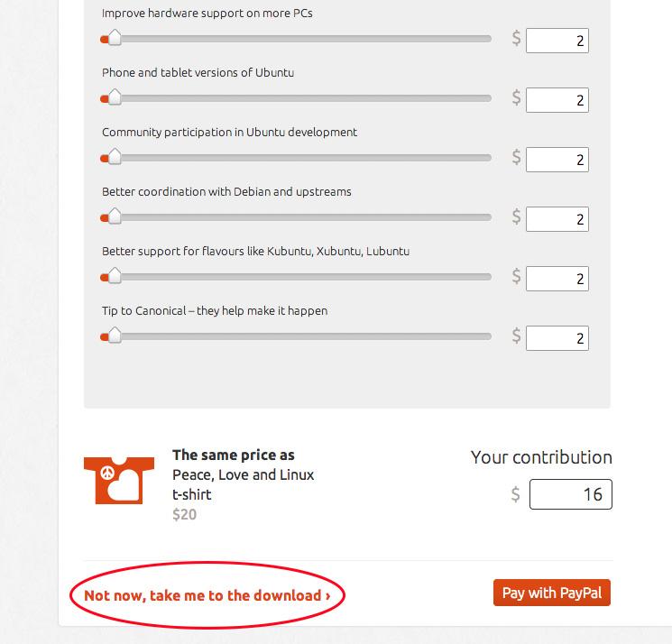Image resolution: width=672 pixels, height=644 pixels.
Task: Click the 'Phone and tablet versions of Ubuntu' slider handle
Action: point(115,98)
